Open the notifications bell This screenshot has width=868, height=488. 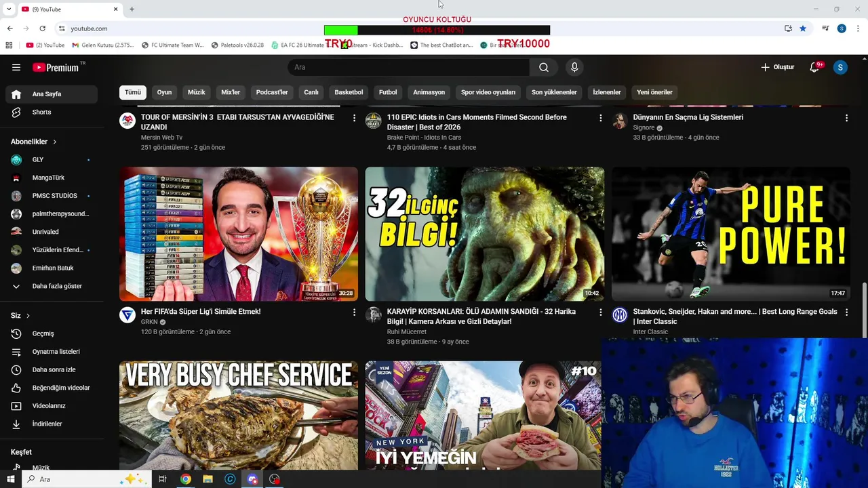click(814, 67)
